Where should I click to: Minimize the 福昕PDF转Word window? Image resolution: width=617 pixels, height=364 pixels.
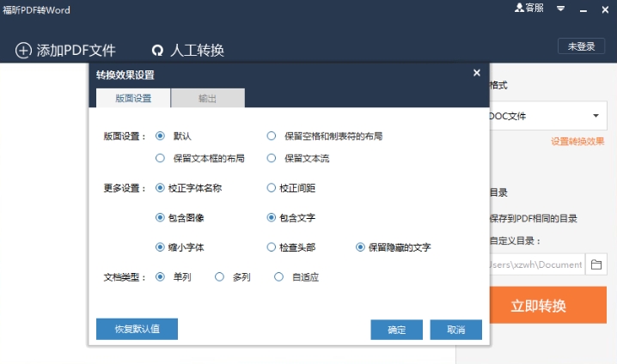tap(583, 9)
